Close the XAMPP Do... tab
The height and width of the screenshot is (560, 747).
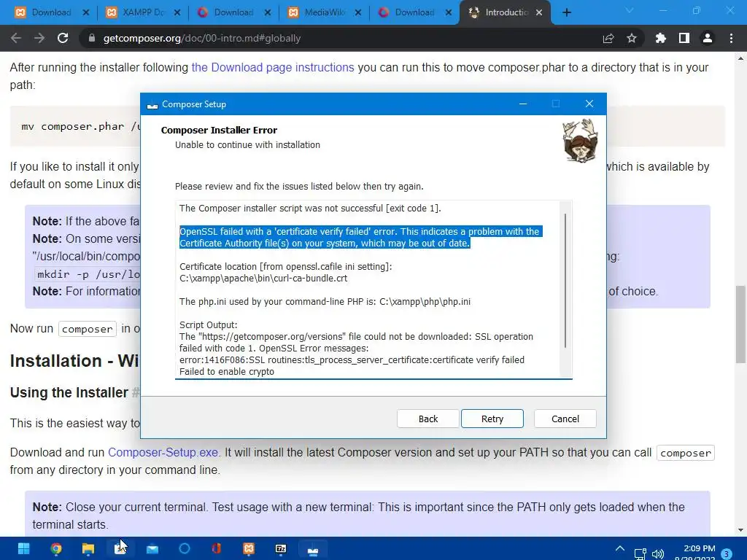pos(177,12)
